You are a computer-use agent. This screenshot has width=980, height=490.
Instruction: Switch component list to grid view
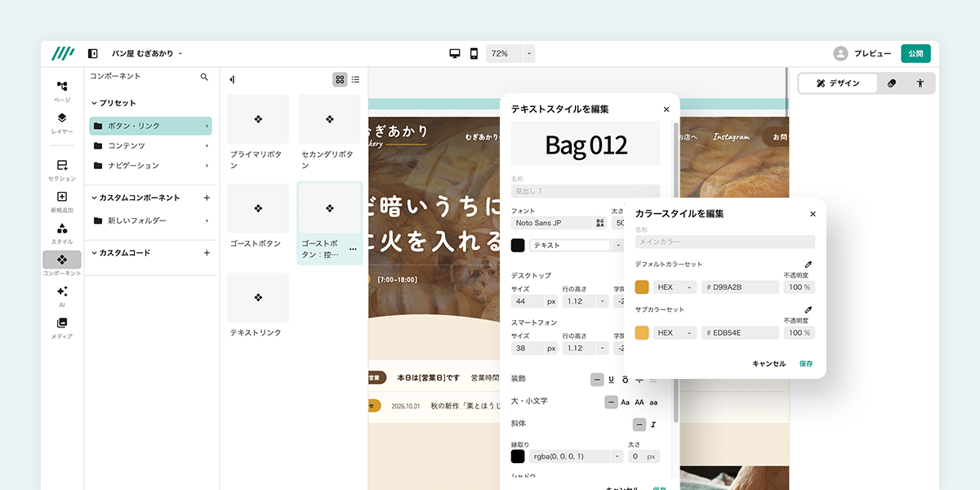(340, 79)
